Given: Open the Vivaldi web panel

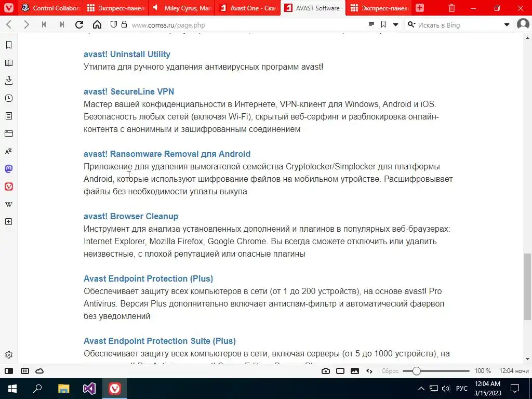Looking at the screenshot, I should tap(9, 187).
